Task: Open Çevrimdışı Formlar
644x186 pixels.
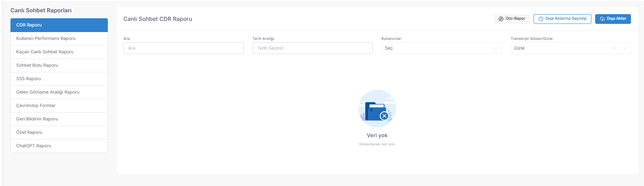Action: [59, 105]
